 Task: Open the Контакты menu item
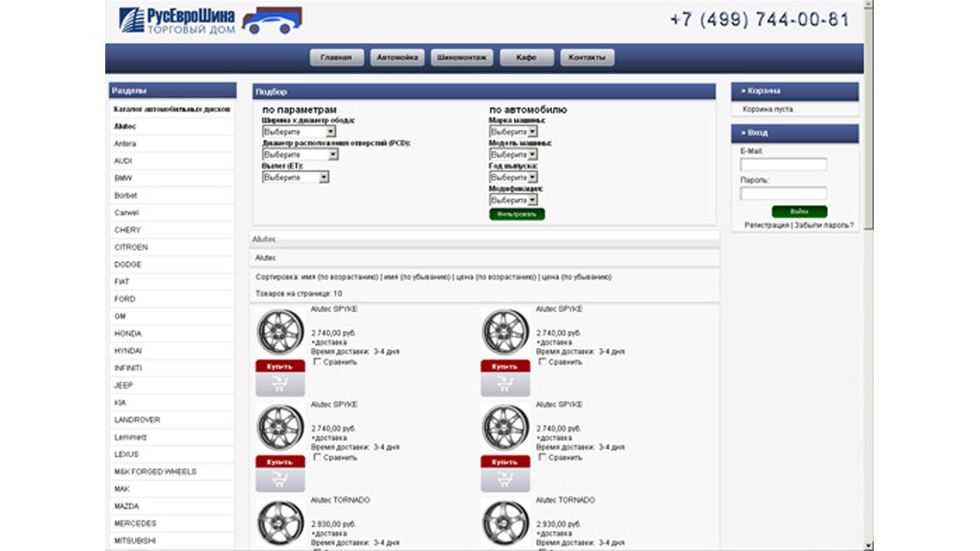click(587, 57)
